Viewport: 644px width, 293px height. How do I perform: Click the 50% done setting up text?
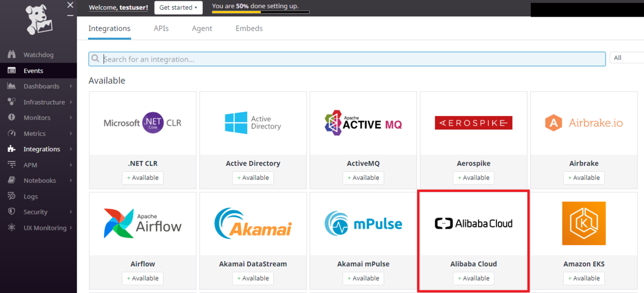coord(255,6)
